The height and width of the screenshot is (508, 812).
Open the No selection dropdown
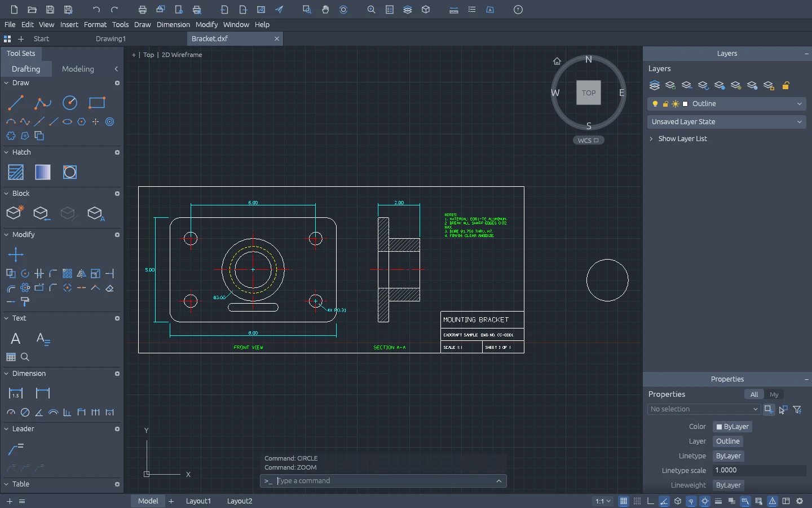pyautogui.click(x=704, y=409)
